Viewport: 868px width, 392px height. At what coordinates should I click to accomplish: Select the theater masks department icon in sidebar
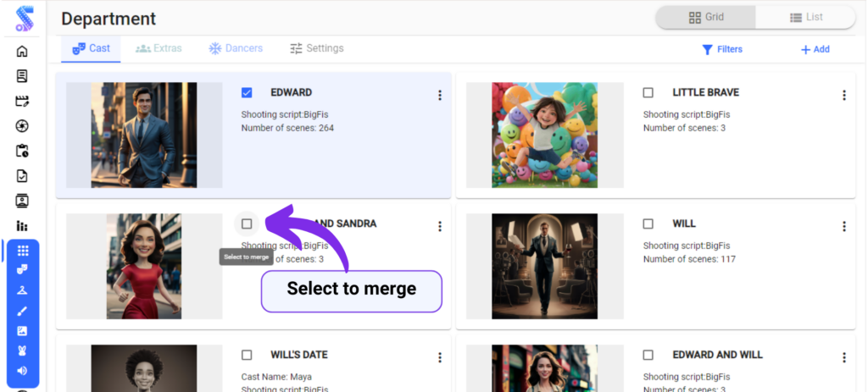coord(22,269)
